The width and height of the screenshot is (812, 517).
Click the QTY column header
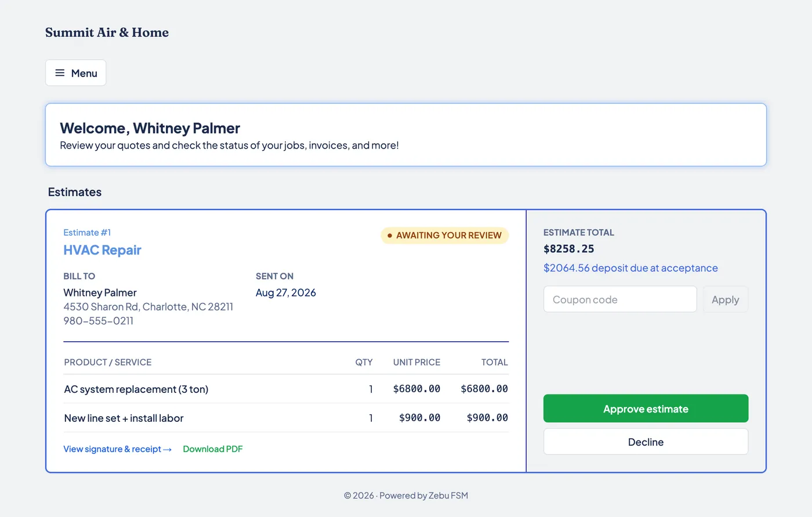tap(364, 362)
